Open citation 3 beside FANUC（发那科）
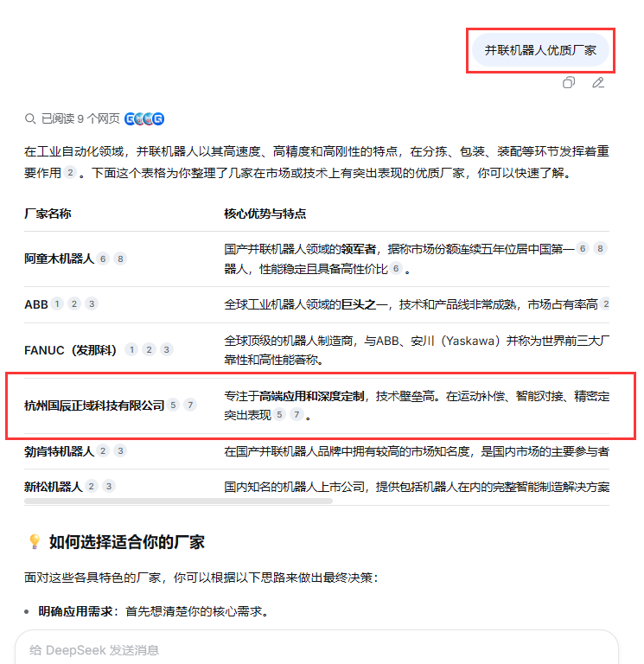The height and width of the screenshot is (664, 644). point(166,350)
